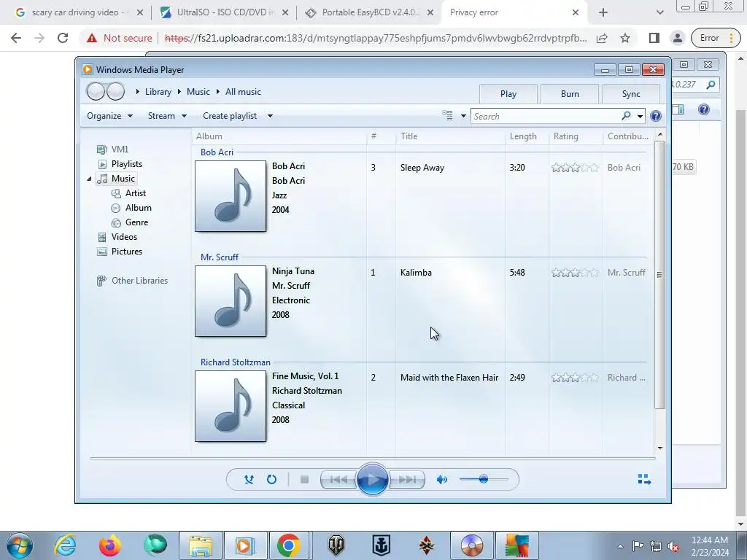Share this page from the address bar
747x560 pixels.
(602, 38)
